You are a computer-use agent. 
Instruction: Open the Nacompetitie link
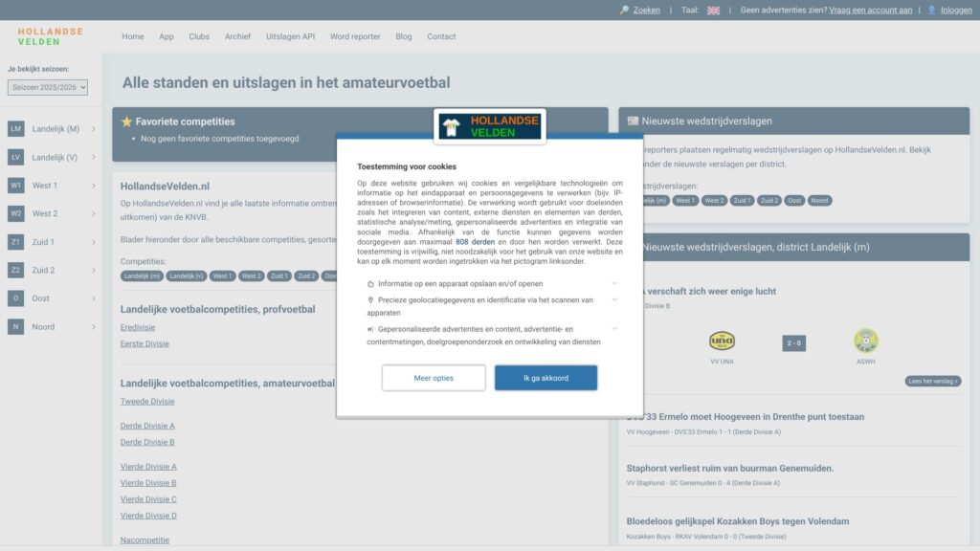[145, 540]
